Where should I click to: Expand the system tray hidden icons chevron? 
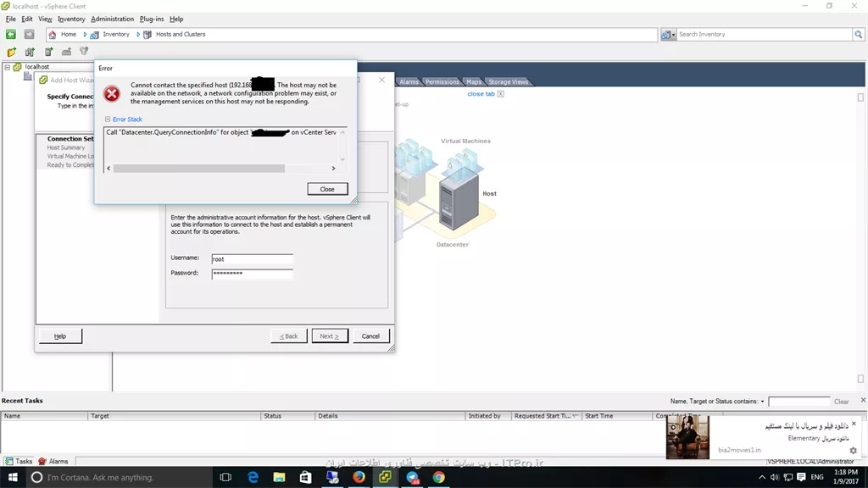click(x=762, y=477)
